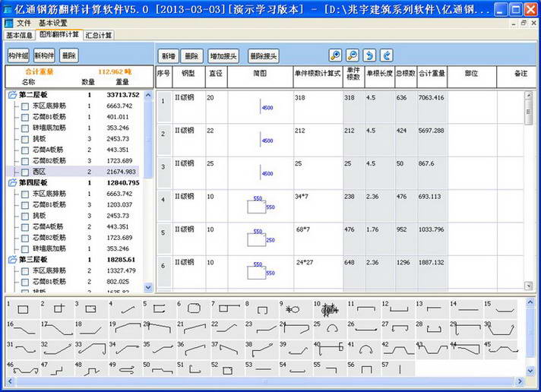Click the left panel 删除 button
541x392 pixels.
(69, 55)
